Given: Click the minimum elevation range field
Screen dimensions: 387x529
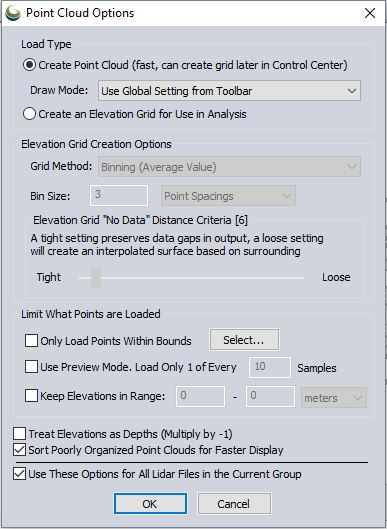Looking at the screenshot, I should click(x=200, y=396).
